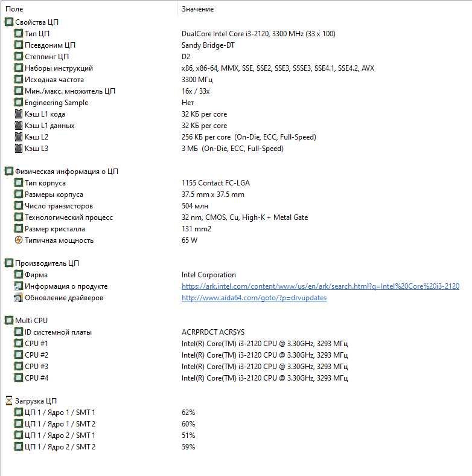
Task: Click the DualCore Intel Core i3-2120 value
Action: point(258,33)
